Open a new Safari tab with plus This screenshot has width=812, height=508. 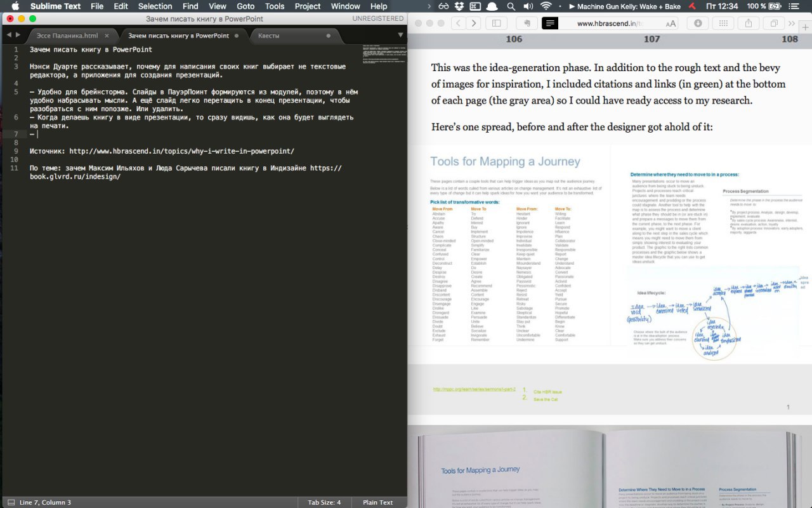pyautogui.click(x=805, y=27)
